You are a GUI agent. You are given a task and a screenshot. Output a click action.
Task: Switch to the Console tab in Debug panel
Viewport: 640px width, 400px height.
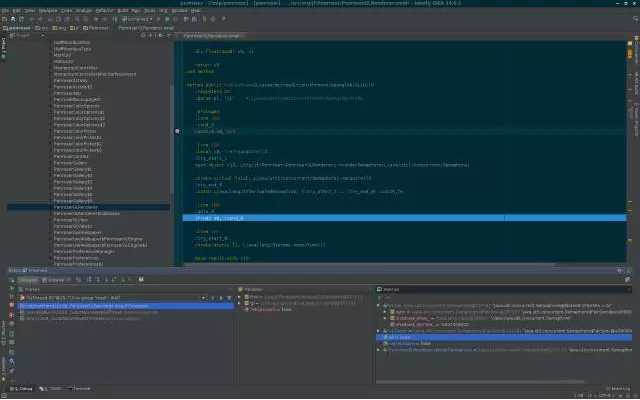coord(53,280)
